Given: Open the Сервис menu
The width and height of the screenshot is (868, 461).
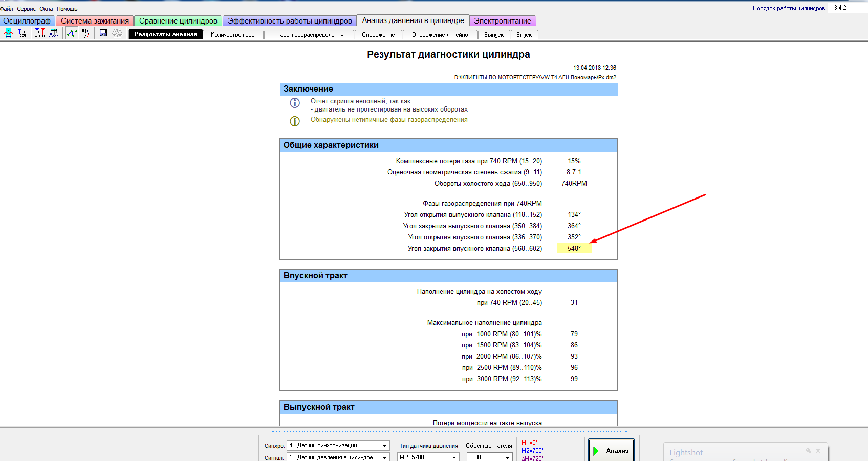Looking at the screenshot, I should coord(27,9).
